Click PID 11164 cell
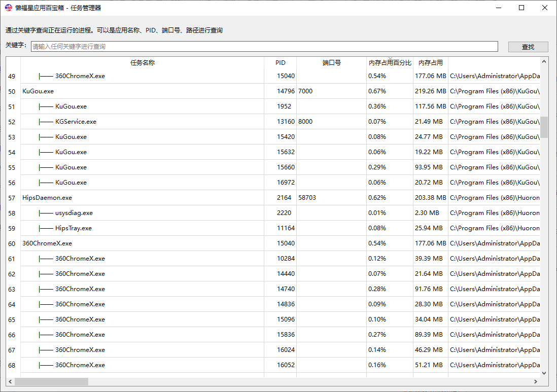557x392 pixels. (286, 228)
